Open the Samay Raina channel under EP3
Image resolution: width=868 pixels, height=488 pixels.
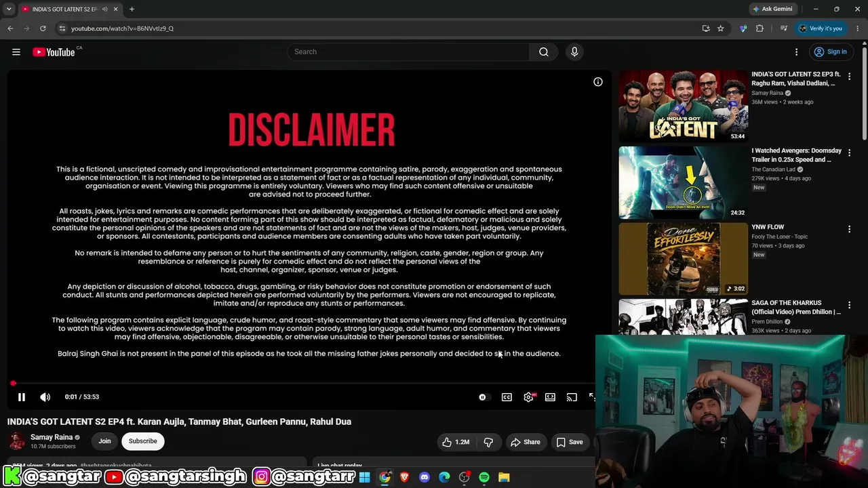(767, 93)
